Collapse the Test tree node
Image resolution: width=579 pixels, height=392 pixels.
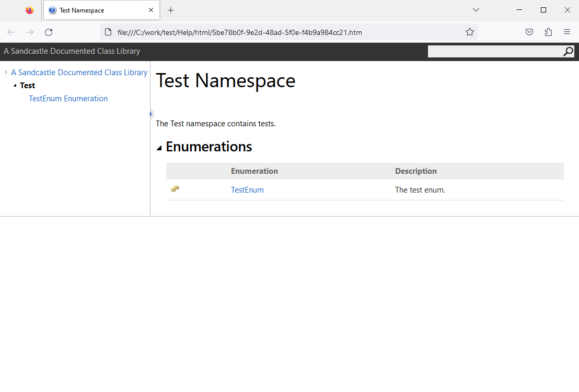(x=15, y=86)
